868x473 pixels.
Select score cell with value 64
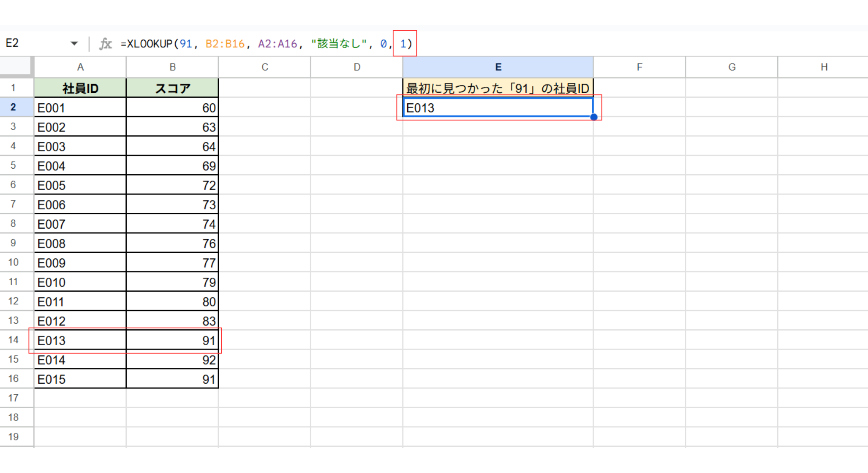point(172,146)
